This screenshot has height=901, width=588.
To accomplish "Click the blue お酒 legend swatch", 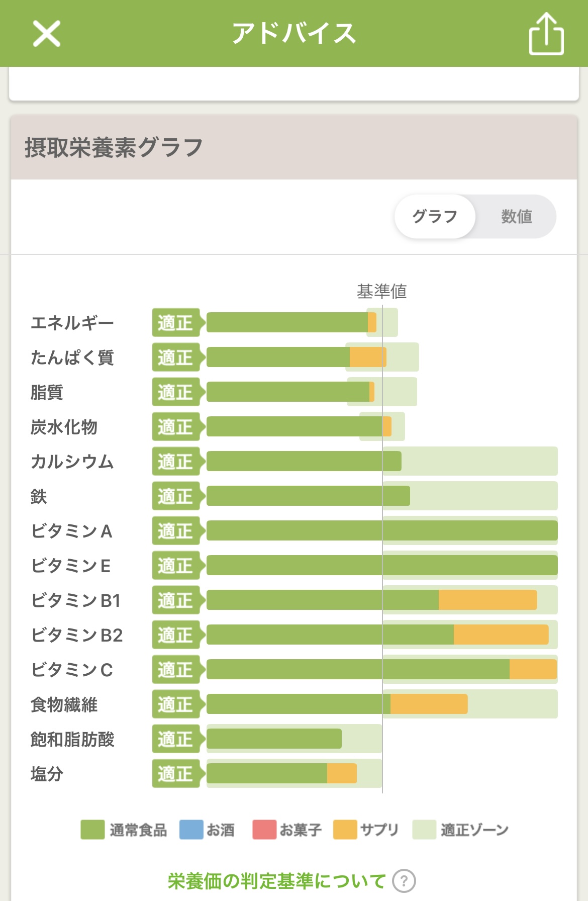I will click(191, 830).
